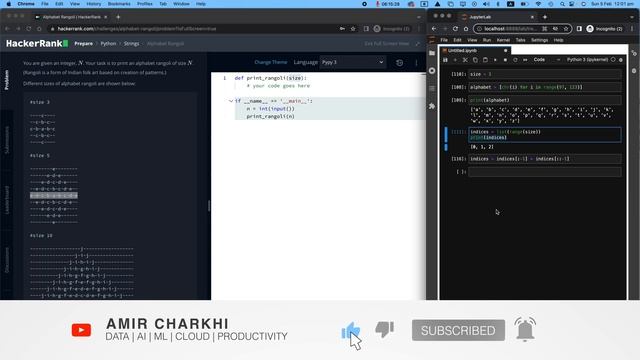Image resolution: width=640 pixels, height=360 pixels.
Task: Copy the selected notebook cell
Action: (x=475, y=60)
